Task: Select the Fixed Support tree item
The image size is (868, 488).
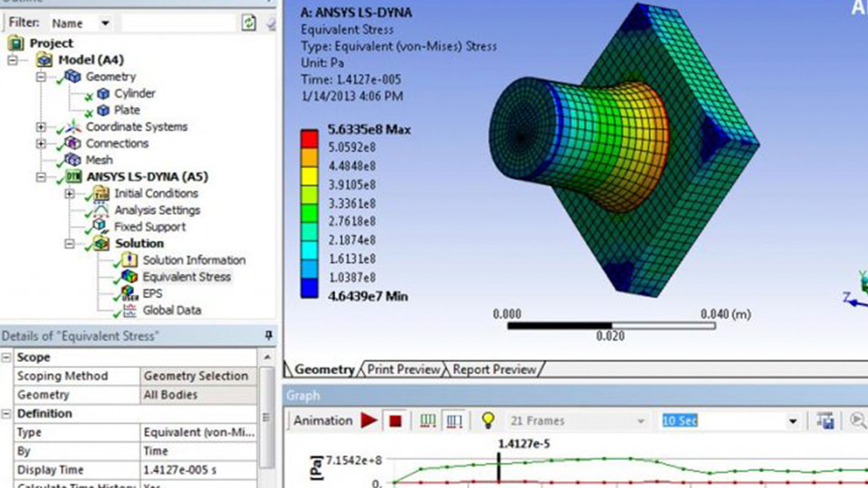Action: pyautogui.click(x=149, y=226)
